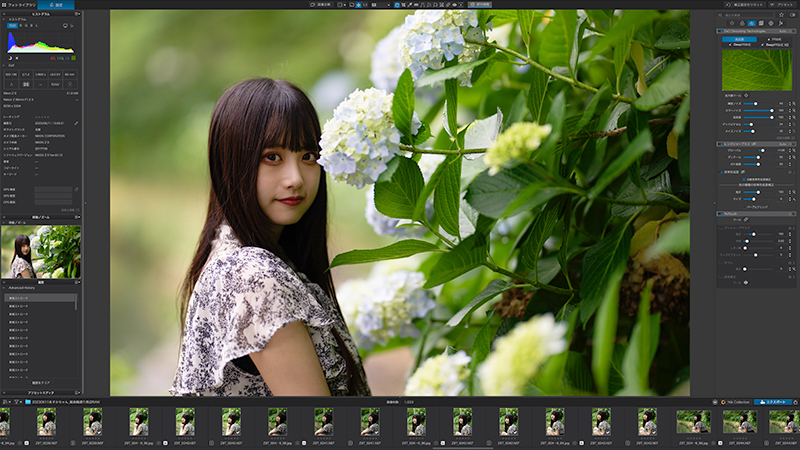The image size is (800, 450).
Task: Click the luminance noise slider
Action: [758, 104]
